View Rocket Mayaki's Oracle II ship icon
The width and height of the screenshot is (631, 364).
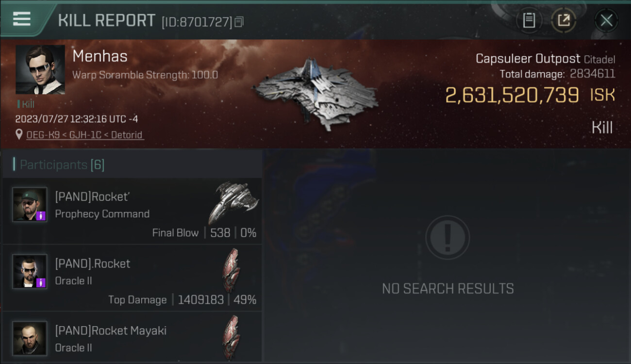pyautogui.click(x=231, y=337)
